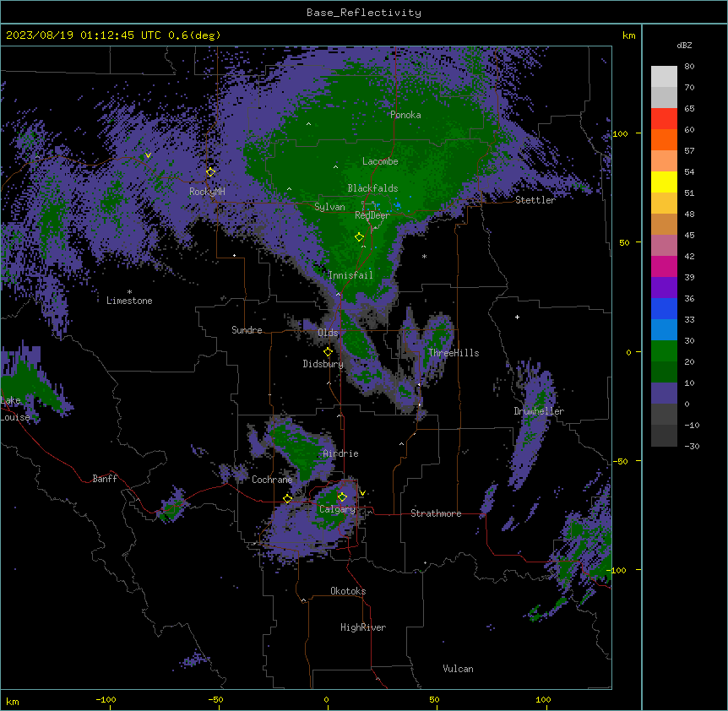Click asterisk marker above Limestone label
The height and width of the screenshot is (711, 728).
[x=129, y=292]
